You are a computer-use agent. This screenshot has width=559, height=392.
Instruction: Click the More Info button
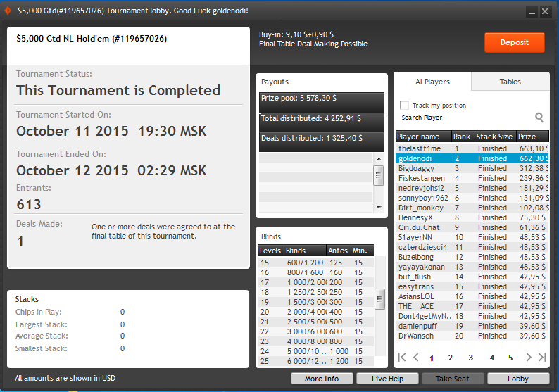pyautogui.click(x=322, y=379)
